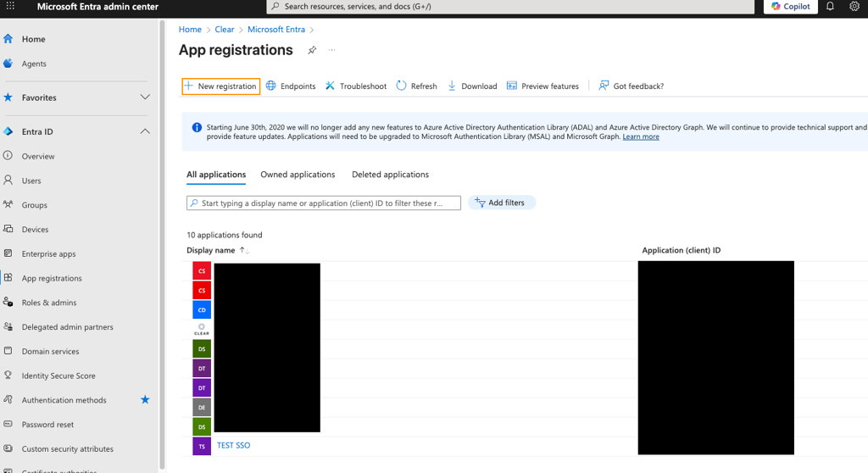Screen dimensions: 868x473
Task: Open Endpoints from the toolbar
Action: 291,86
